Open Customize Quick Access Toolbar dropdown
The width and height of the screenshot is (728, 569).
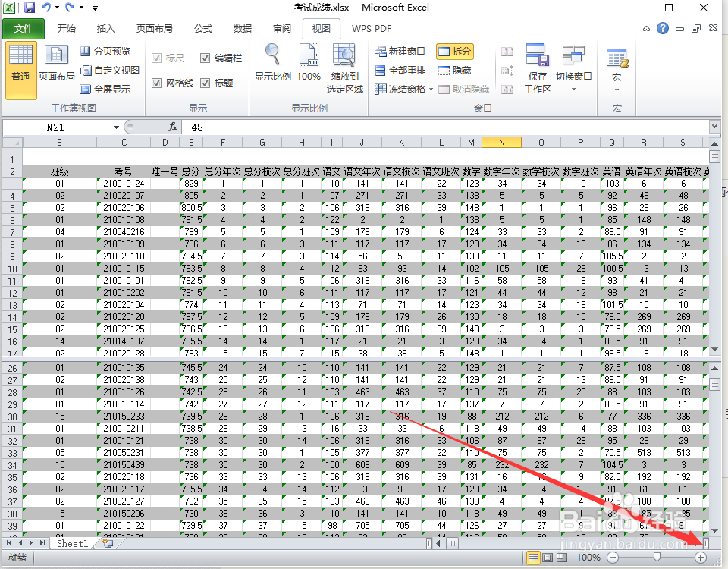96,8
